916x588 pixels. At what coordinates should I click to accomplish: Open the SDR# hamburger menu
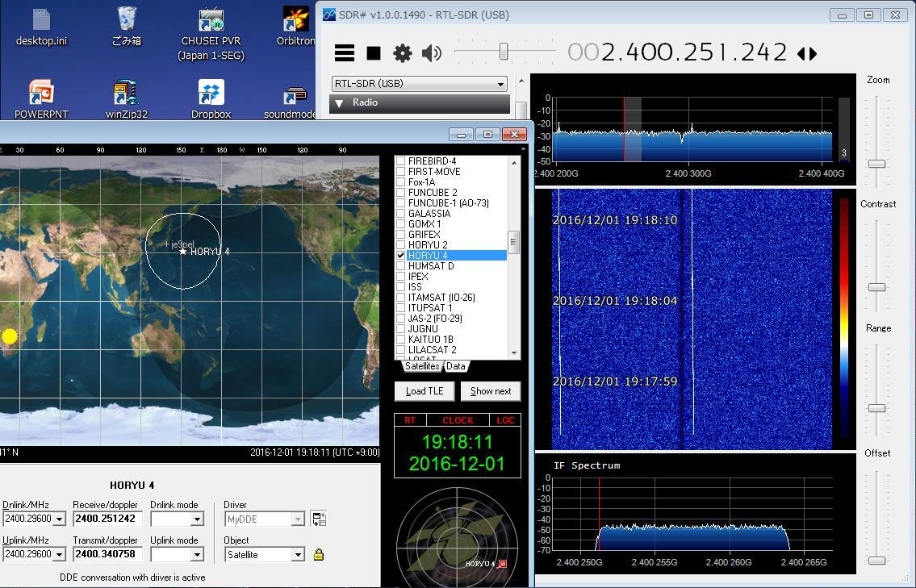click(x=344, y=53)
